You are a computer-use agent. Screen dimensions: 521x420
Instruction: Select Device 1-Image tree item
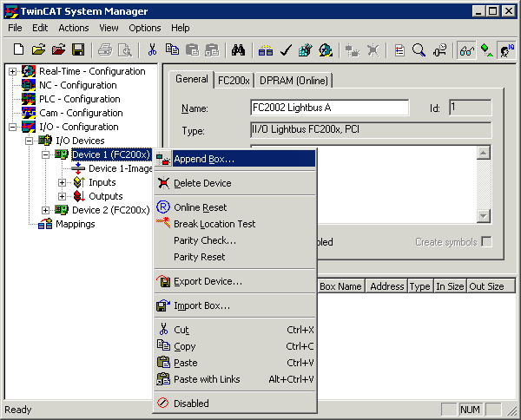click(121, 168)
